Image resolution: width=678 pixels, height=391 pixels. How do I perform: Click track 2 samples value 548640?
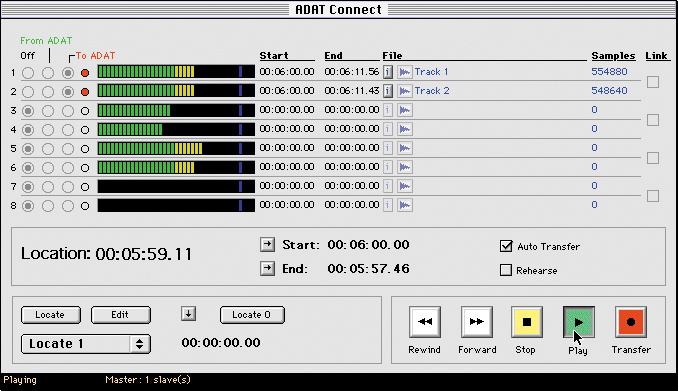point(609,91)
